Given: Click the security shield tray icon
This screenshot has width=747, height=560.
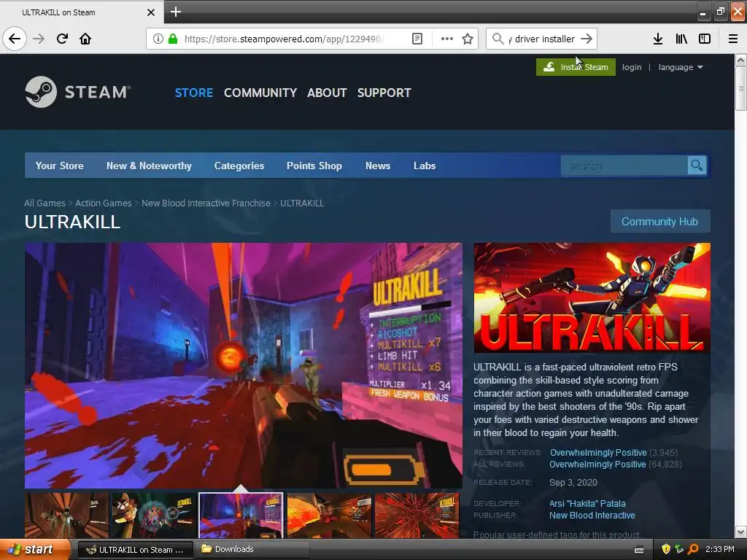Looking at the screenshot, I should 666,549.
